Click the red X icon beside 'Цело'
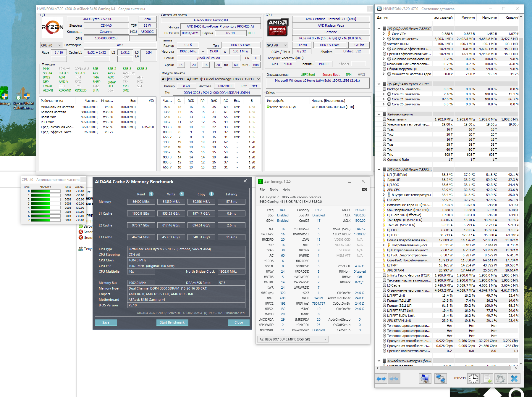Viewport: 532px width, 397px height. [x=81, y=237]
